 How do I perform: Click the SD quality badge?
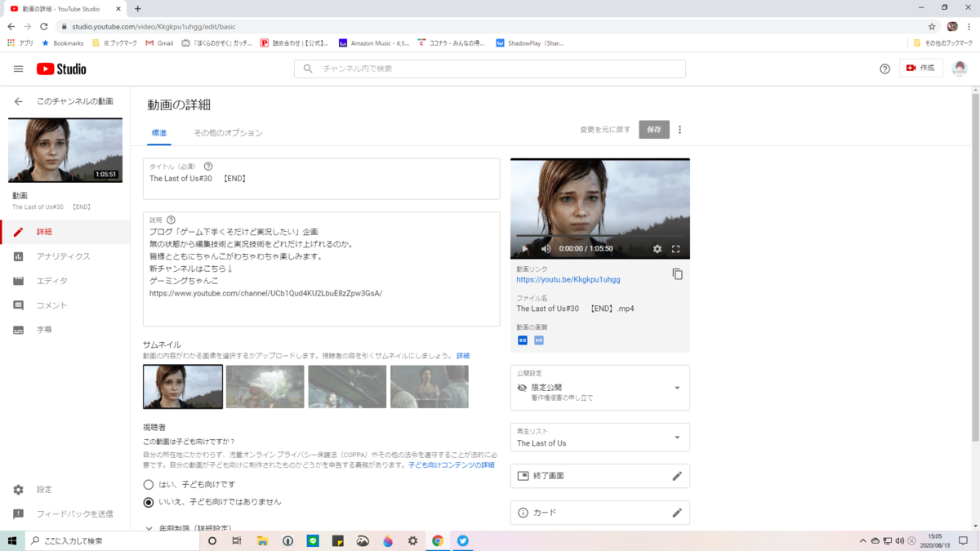coord(523,340)
